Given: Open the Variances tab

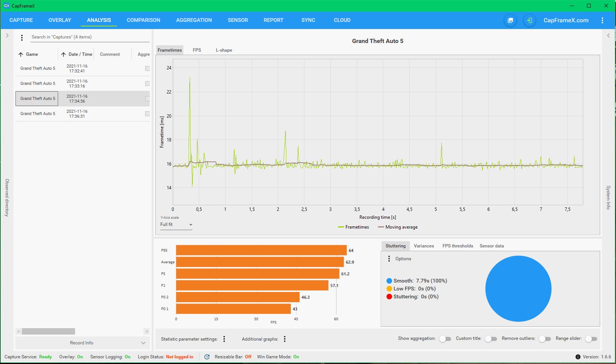Looking at the screenshot, I should pyautogui.click(x=424, y=246).
